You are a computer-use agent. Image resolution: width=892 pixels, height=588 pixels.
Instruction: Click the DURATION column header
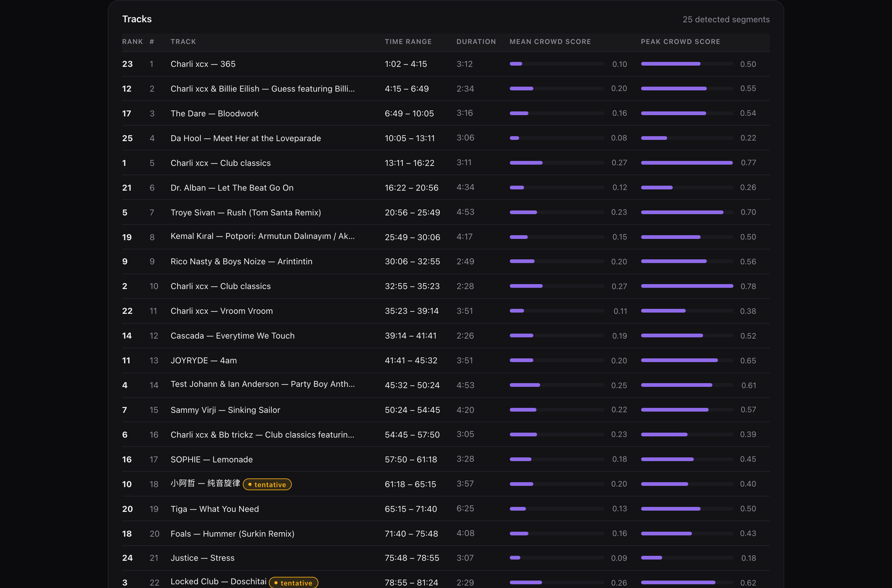[x=476, y=42]
